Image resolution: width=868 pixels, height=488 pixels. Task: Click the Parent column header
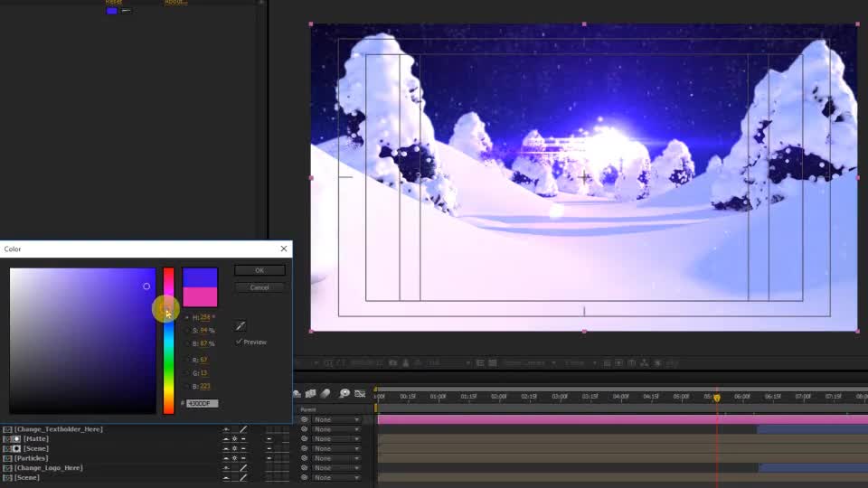coord(308,409)
